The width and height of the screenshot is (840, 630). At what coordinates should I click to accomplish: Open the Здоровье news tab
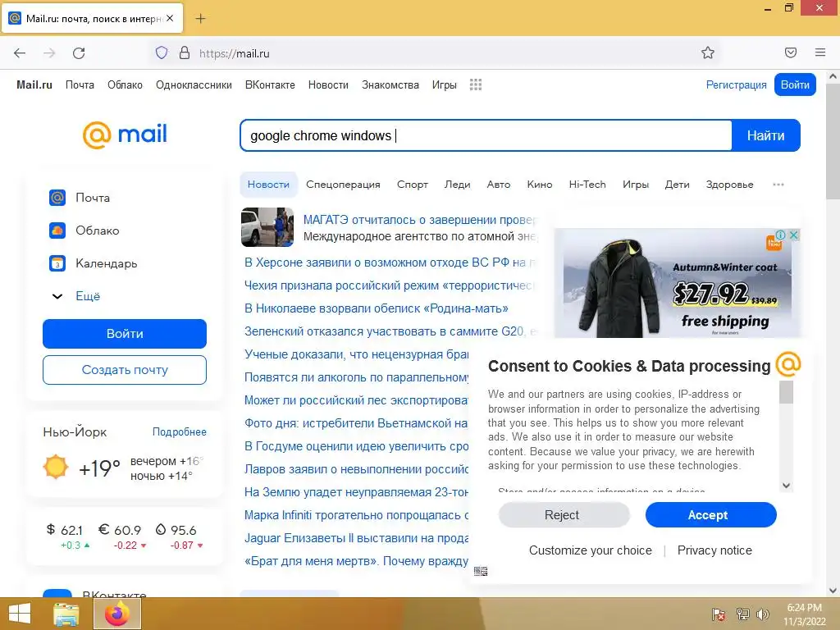(729, 185)
